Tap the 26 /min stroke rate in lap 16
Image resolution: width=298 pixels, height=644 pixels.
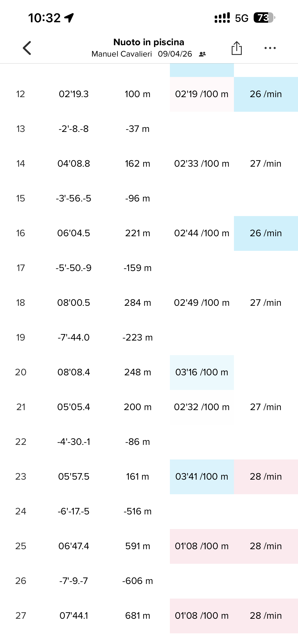[x=266, y=233]
